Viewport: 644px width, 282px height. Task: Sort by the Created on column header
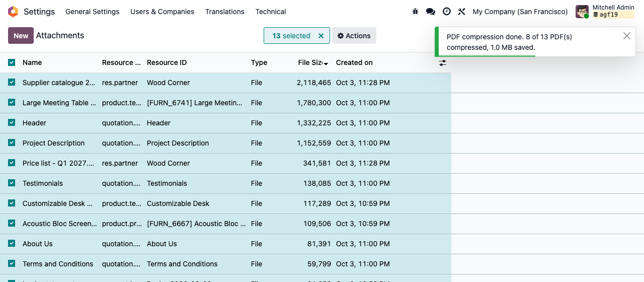354,62
